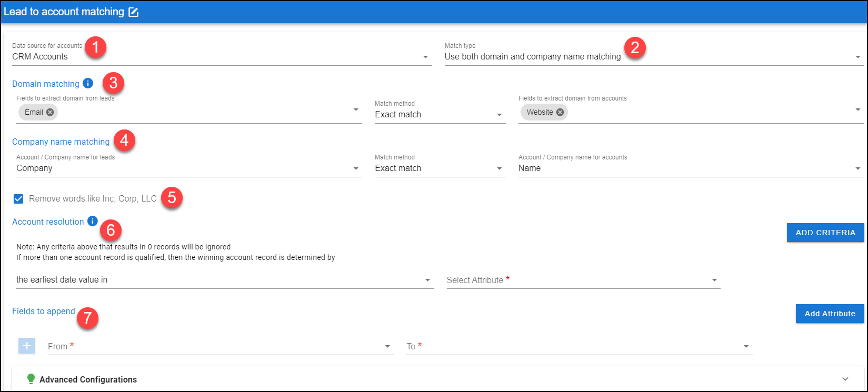Open Domain matching info icon

point(88,83)
